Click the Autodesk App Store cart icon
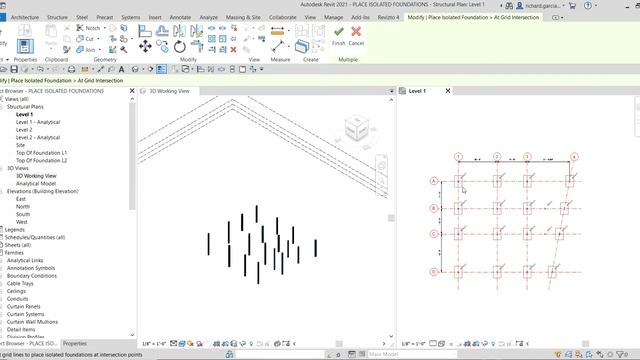 click(x=572, y=6)
